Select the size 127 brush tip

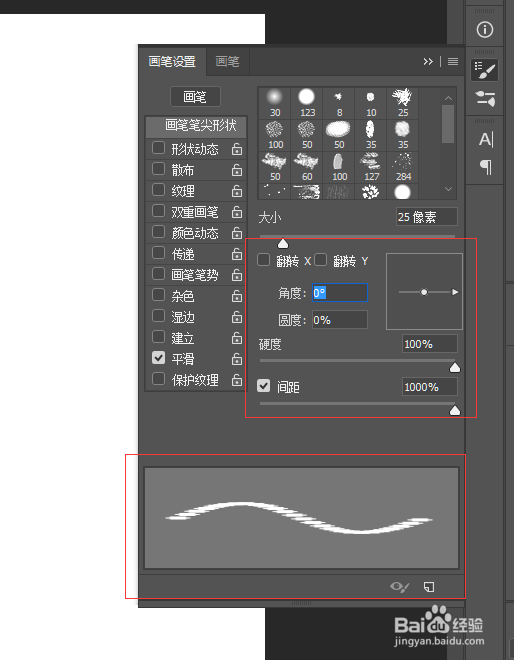pos(371,167)
